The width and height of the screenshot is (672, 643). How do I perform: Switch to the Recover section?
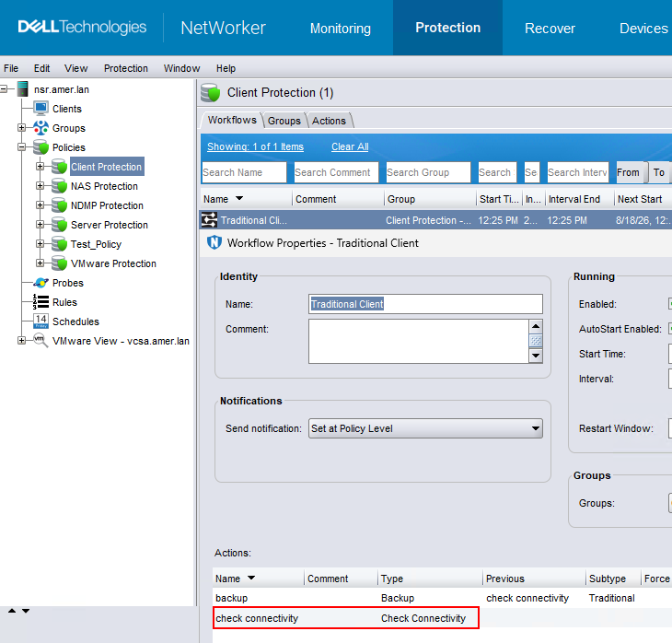point(550,29)
